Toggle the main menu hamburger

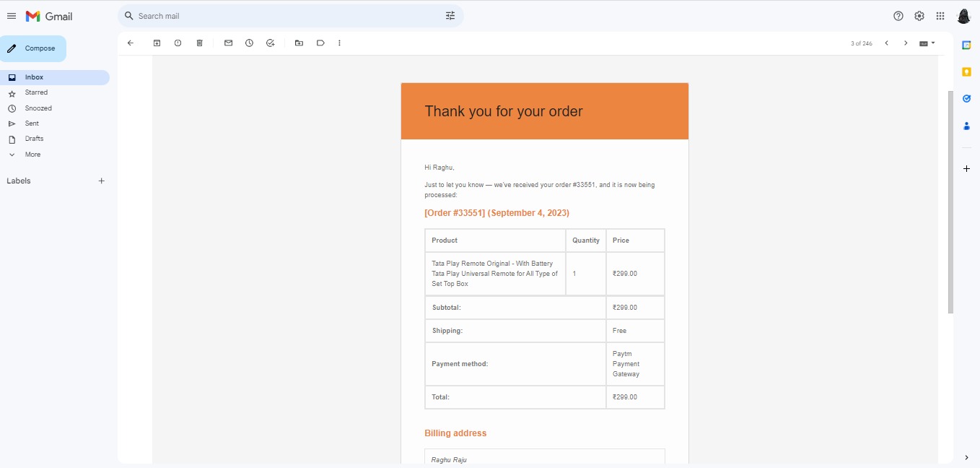(12, 16)
